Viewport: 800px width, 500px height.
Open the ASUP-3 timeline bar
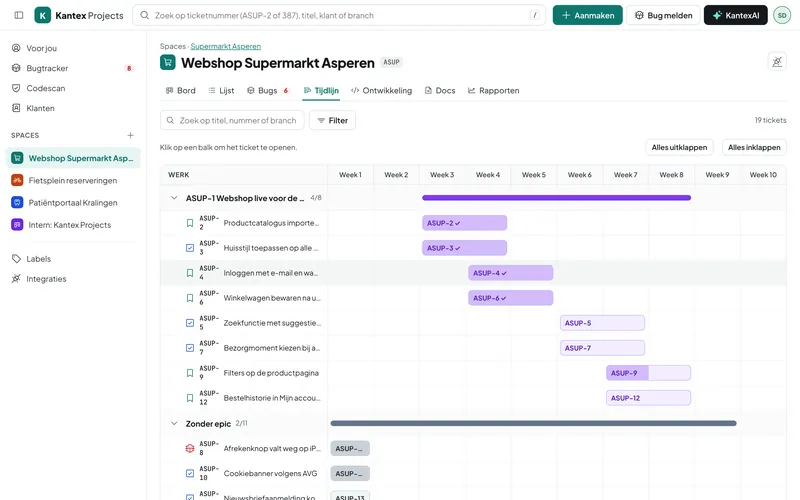(x=464, y=248)
